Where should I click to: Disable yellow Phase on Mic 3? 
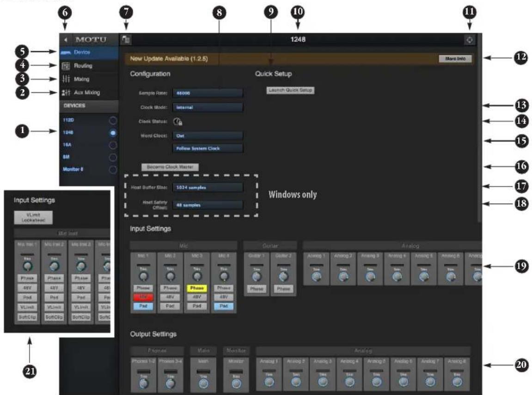(x=197, y=288)
